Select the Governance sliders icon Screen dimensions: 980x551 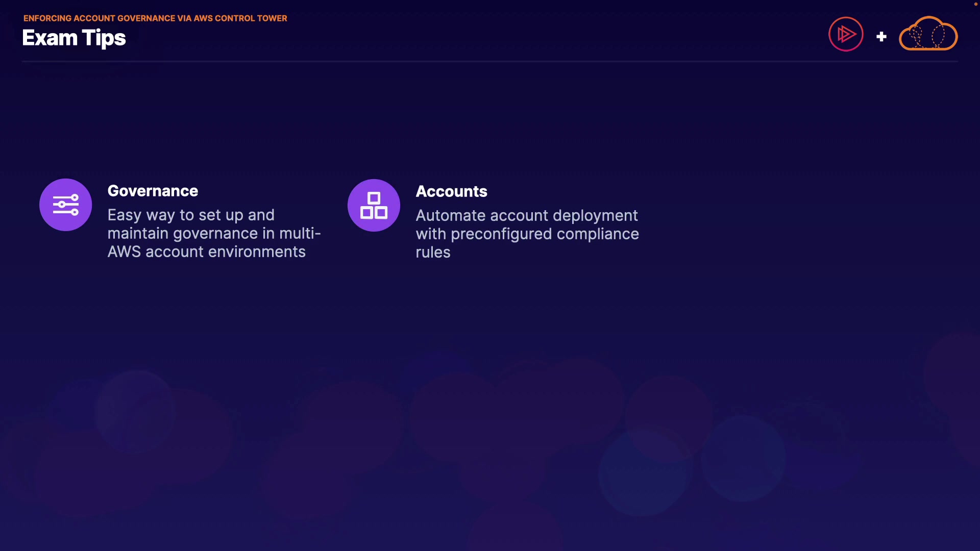point(66,205)
